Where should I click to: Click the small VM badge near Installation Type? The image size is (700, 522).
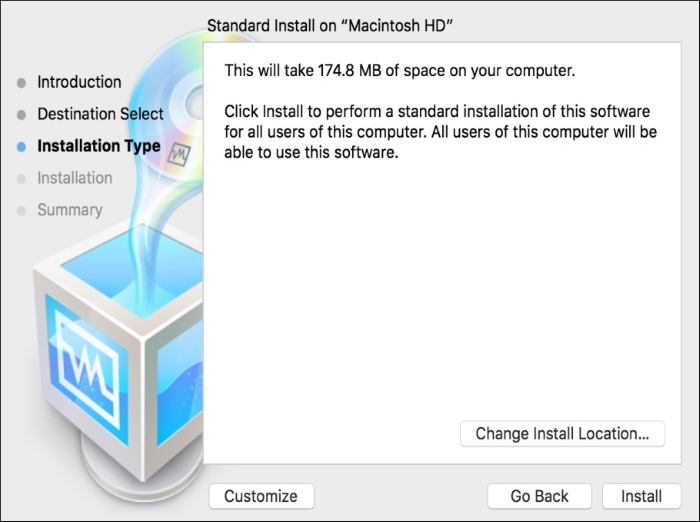click(180, 153)
